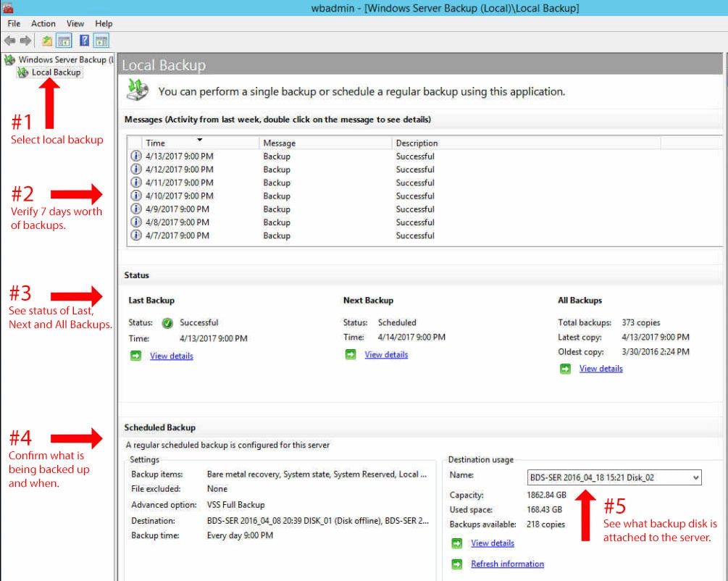728x581 pixels.
Task: Open the View menu
Action: [x=75, y=24]
